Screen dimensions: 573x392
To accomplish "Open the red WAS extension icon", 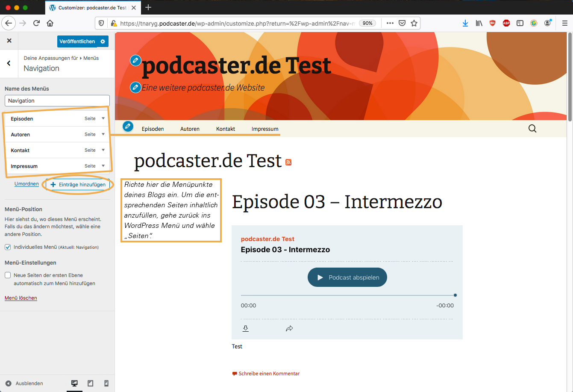I will click(x=493, y=23).
